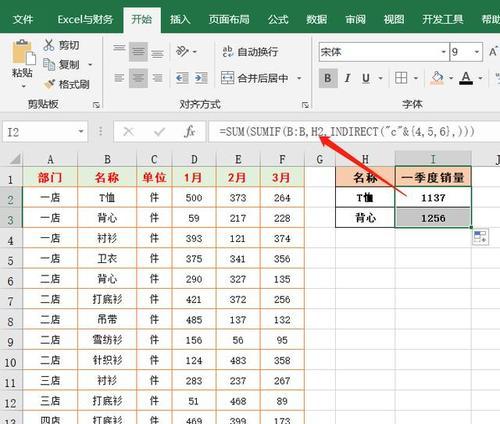This screenshot has height=424, width=500.
Task: Select cell I2 containing 1137
Action: tap(433, 198)
